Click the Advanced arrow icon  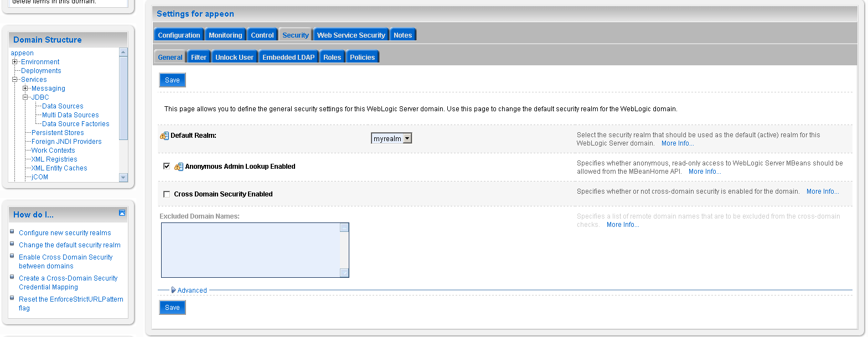pos(173,290)
